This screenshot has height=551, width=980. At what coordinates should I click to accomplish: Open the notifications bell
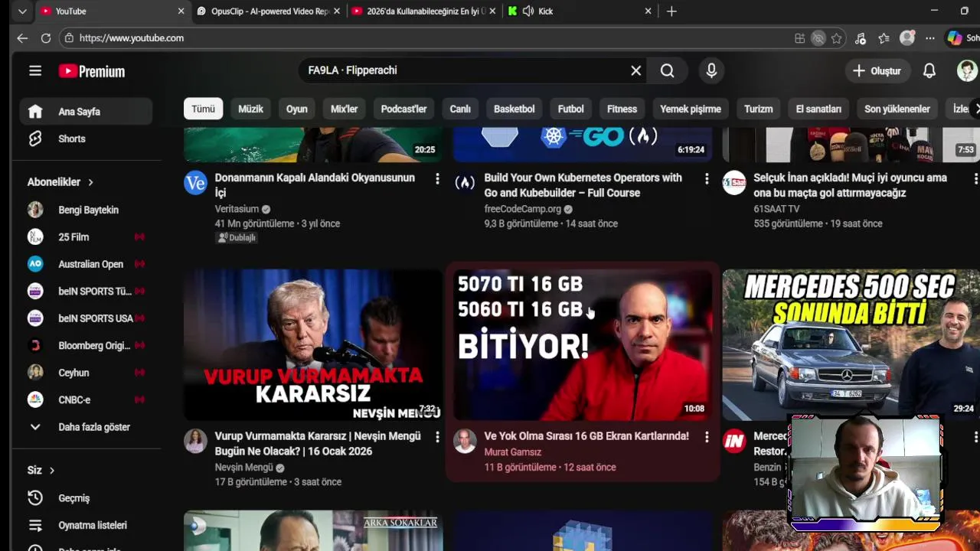[x=929, y=70]
